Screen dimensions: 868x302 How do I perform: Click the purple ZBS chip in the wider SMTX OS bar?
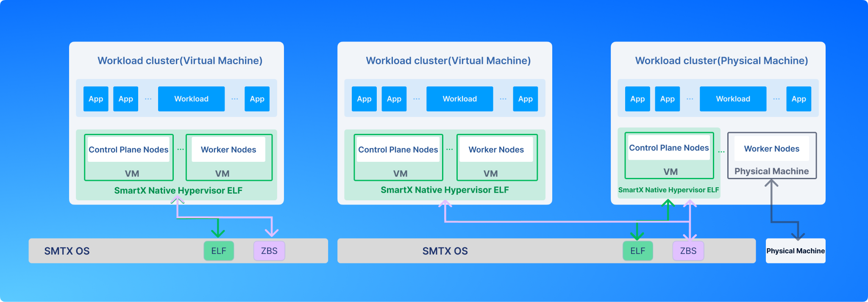pos(688,251)
